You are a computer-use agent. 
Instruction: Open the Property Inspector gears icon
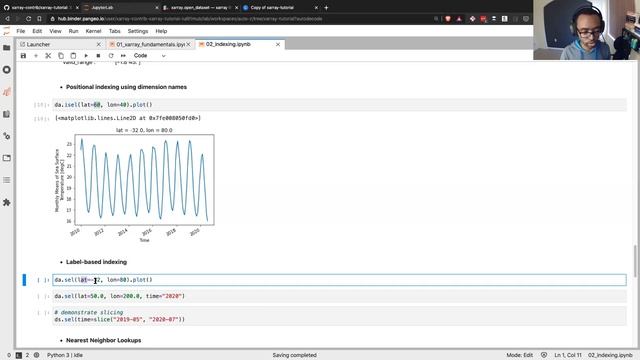point(7,136)
